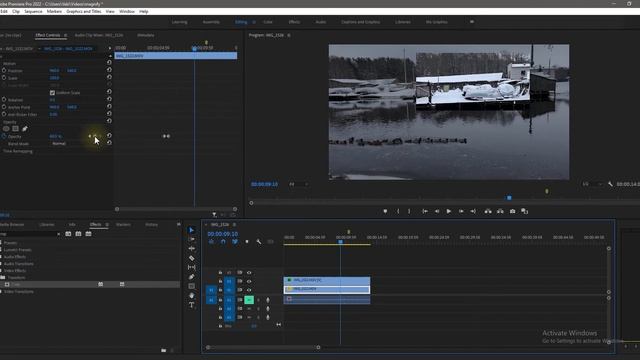The height and width of the screenshot is (360, 640).
Task: Select the Pen tool in timeline toolbar
Action: [191, 277]
